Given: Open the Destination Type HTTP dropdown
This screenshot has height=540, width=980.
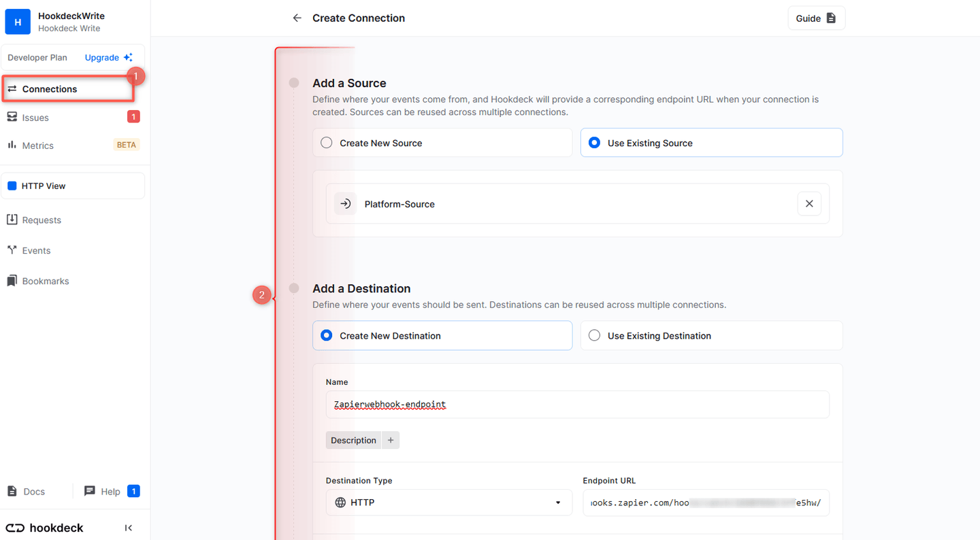Looking at the screenshot, I should point(448,502).
